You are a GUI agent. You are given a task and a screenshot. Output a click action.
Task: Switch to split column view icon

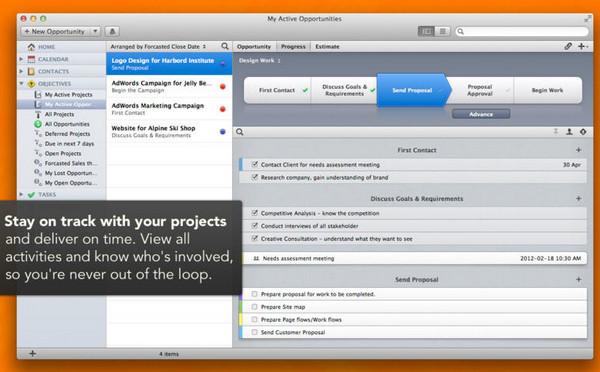pos(426,31)
